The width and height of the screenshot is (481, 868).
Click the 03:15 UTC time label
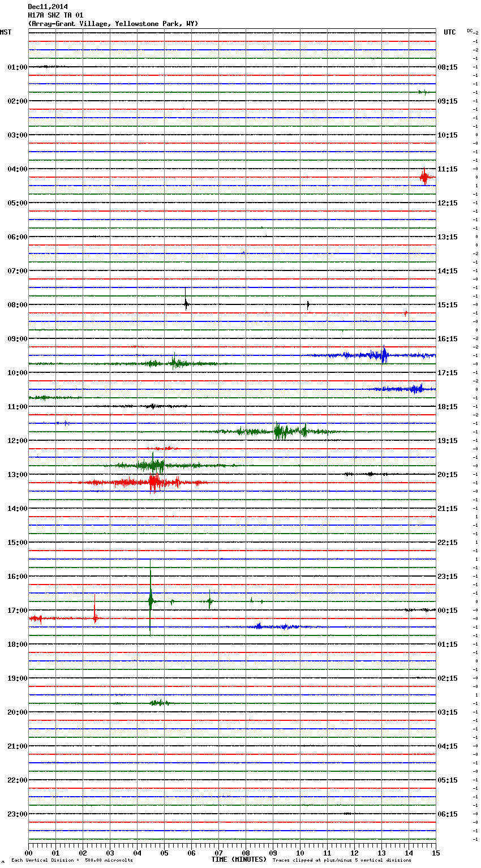(448, 712)
